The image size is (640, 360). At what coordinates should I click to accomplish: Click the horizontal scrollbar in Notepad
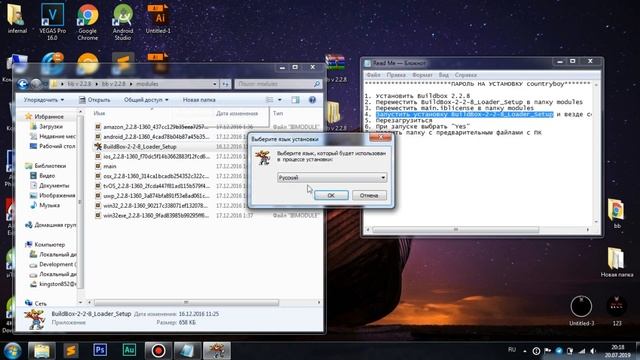tap(456, 230)
